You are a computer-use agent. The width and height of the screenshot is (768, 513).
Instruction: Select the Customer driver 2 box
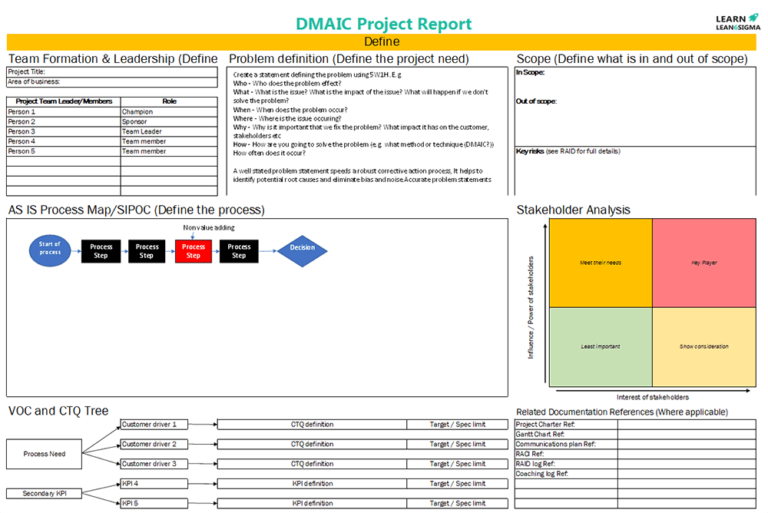(x=166, y=444)
